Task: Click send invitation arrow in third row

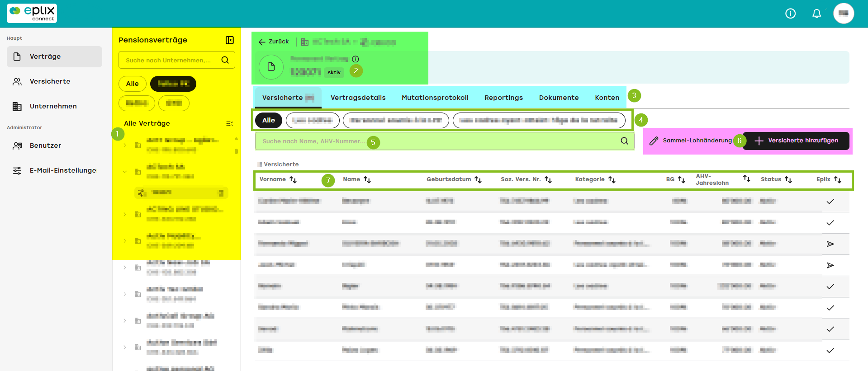Action: 830,244
